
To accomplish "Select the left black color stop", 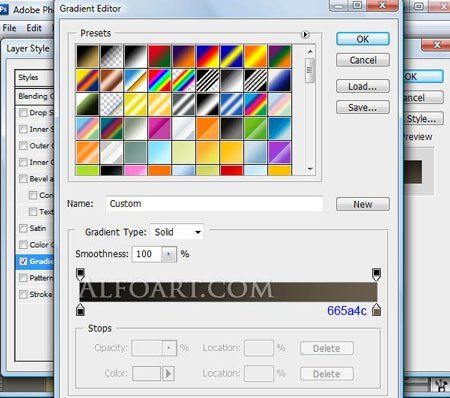I will pos(80,310).
